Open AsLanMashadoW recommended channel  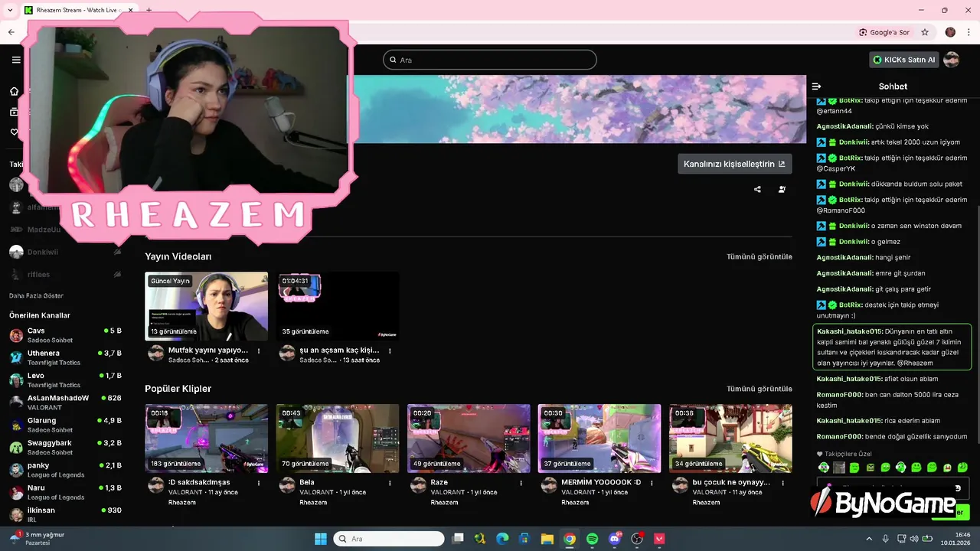point(65,403)
